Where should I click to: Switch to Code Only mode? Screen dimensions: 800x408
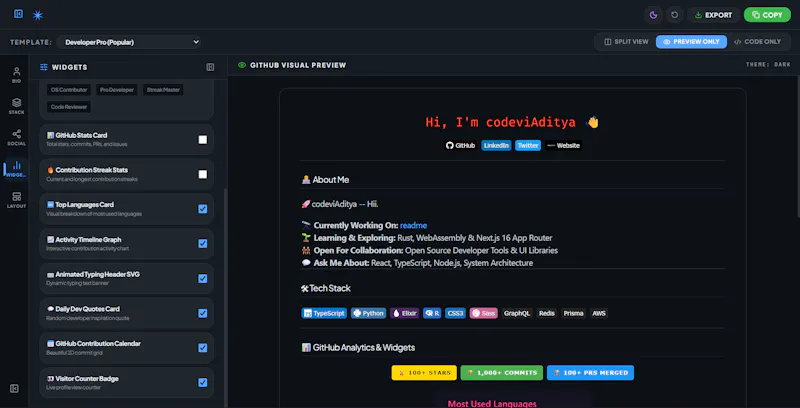pyautogui.click(x=757, y=42)
